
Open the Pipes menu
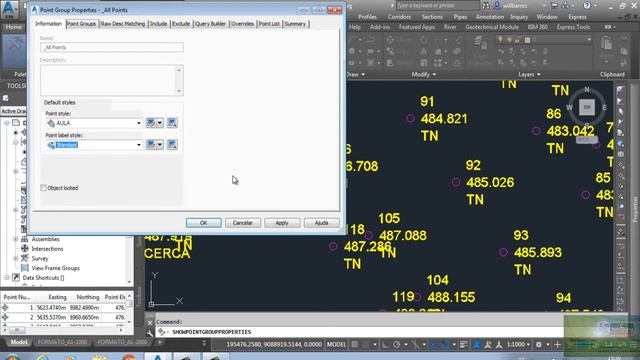(x=460, y=17)
